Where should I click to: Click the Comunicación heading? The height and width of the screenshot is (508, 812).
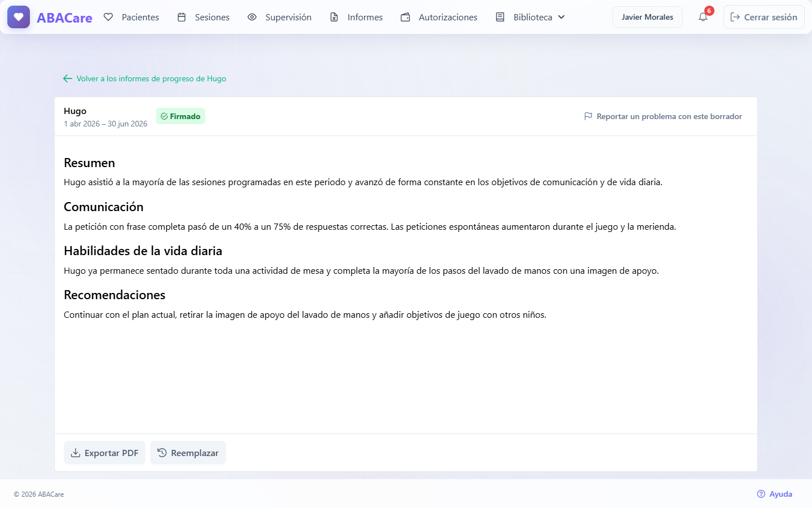coord(103,207)
